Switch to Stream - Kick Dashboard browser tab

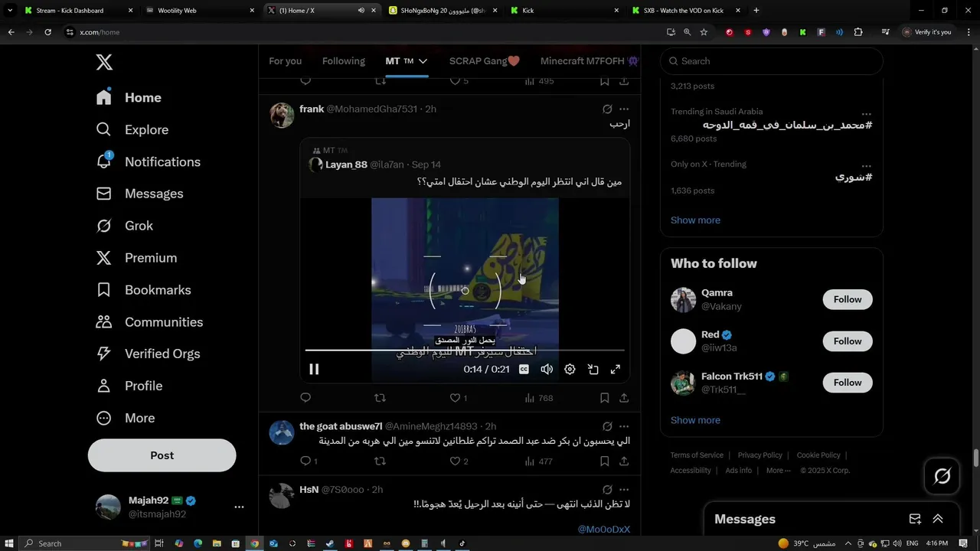[79, 11]
